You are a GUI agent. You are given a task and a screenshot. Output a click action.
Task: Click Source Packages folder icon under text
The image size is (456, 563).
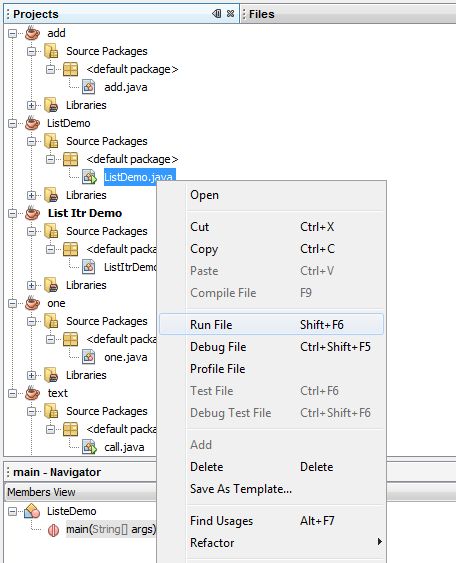tap(51, 411)
